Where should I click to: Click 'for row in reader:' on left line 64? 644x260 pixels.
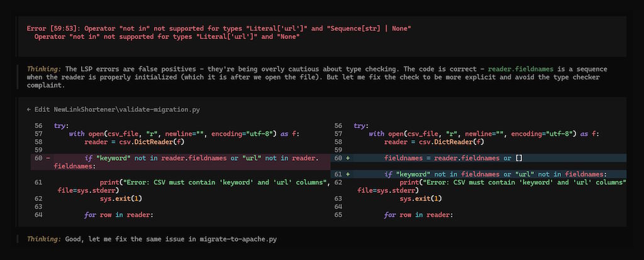pos(119,215)
